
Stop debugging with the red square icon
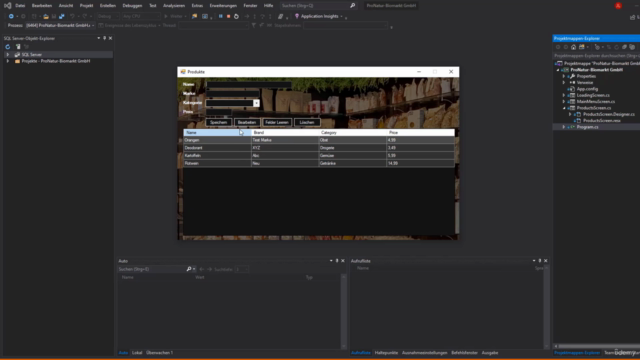(229, 16)
